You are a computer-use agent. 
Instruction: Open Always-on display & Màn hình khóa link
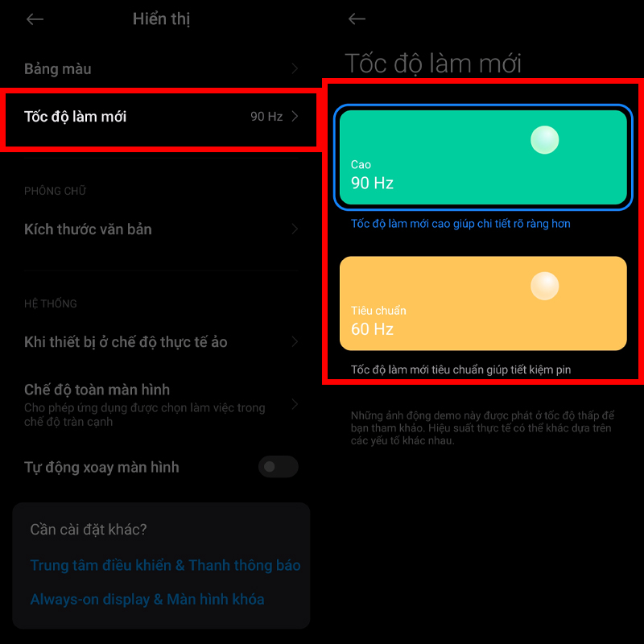pos(147,600)
